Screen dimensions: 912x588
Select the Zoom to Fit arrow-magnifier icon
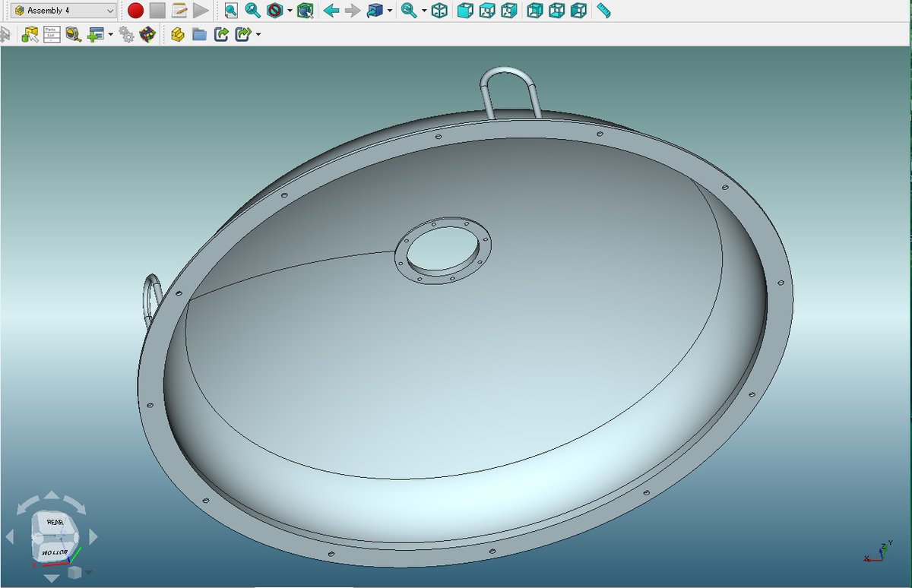click(x=252, y=11)
